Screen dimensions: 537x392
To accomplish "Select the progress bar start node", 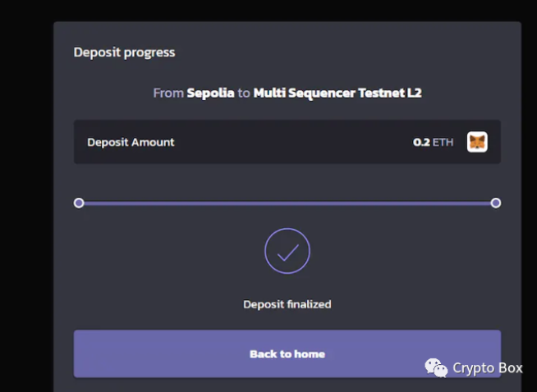I will (x=79, y=203).
